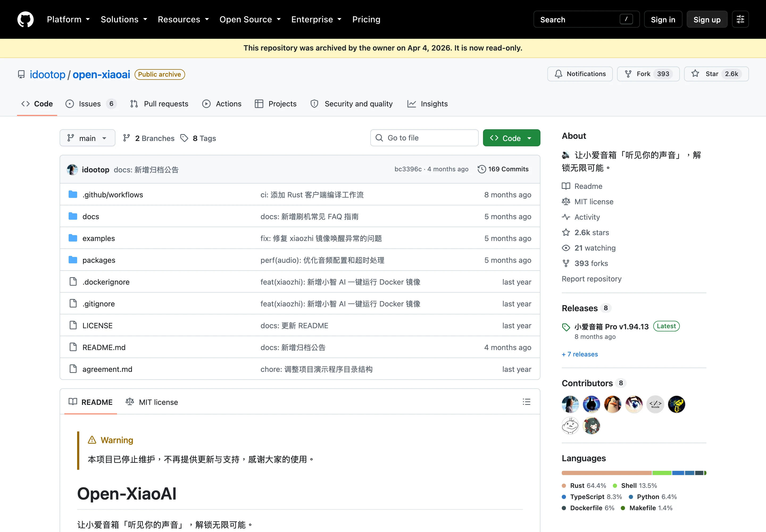Open the .github/workflows folder
The width and height of the screenshot is (766, 532).
pyautogui.click(x=113, y=195)
